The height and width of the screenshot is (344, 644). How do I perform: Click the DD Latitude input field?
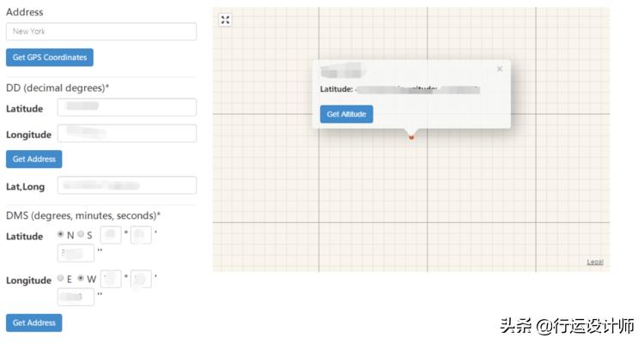[127, 107]
